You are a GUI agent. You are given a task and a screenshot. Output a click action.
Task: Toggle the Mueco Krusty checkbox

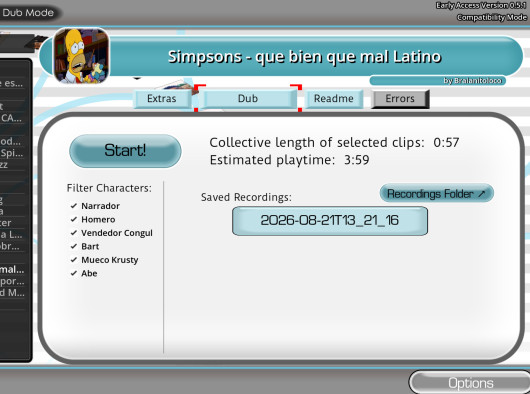[104, 260]
